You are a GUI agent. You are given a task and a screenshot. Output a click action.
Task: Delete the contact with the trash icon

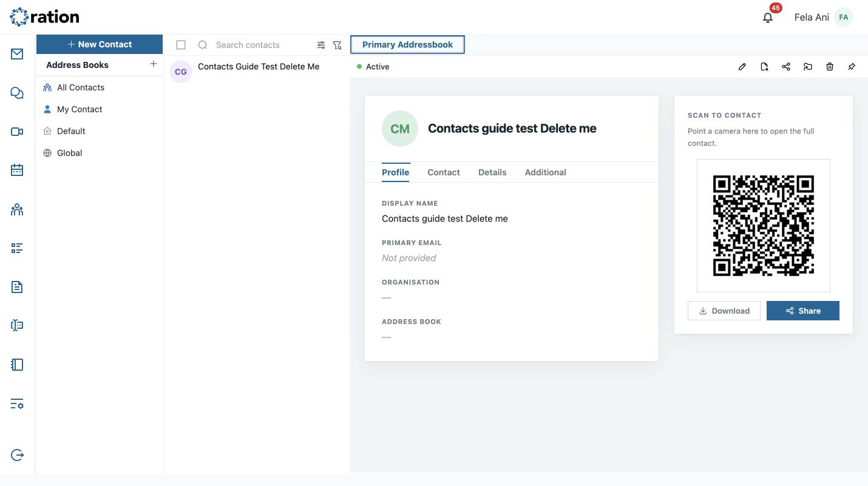[x=830, y=67]
